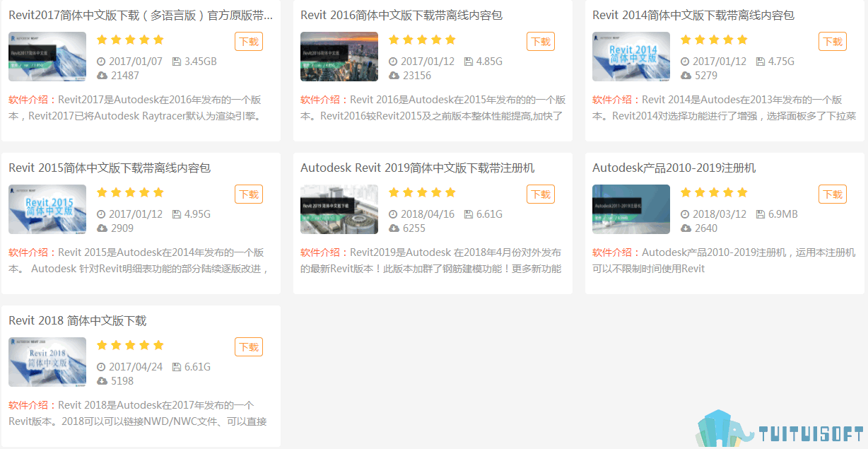Click the description starting Autodesk产品2010-2019注册机，运用

[724, 260]
